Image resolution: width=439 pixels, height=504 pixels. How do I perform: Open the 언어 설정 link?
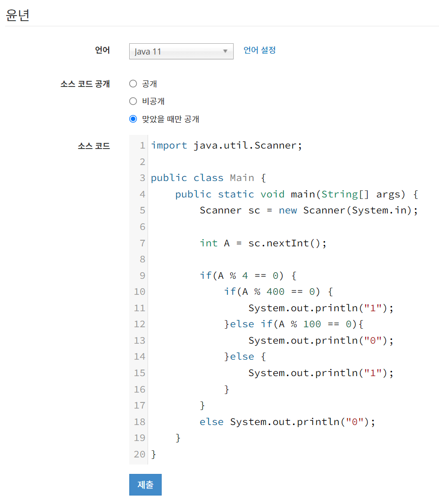click(259, 50)
